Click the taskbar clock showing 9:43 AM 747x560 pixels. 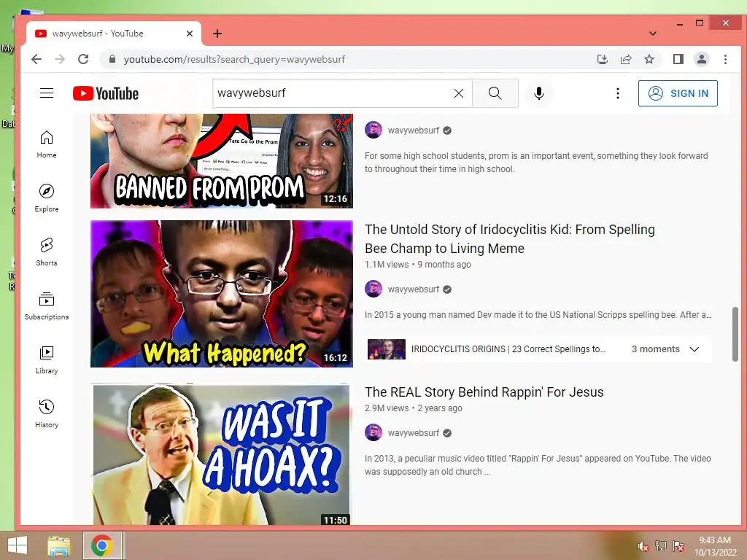715,546
